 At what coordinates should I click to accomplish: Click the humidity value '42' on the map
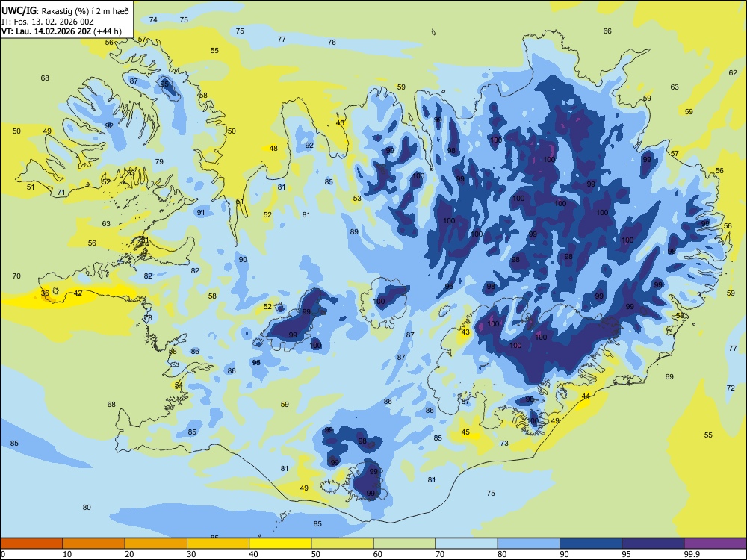78,293
